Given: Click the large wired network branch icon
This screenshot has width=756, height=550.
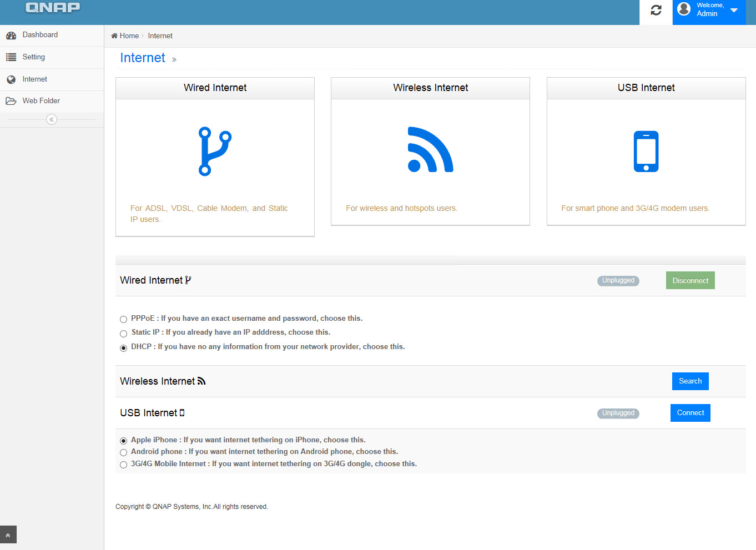Looking at the screenshot, I should click(x=215, y=151).
